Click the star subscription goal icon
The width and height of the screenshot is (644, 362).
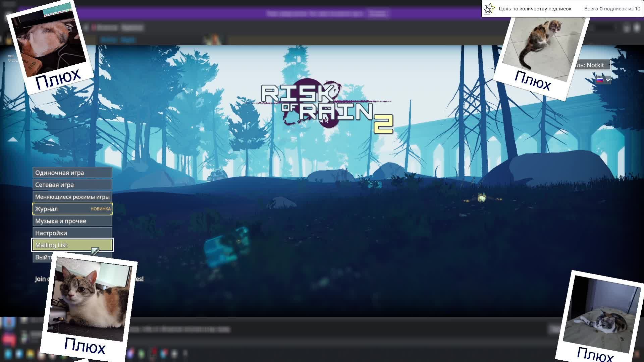[x=489, y=9]
